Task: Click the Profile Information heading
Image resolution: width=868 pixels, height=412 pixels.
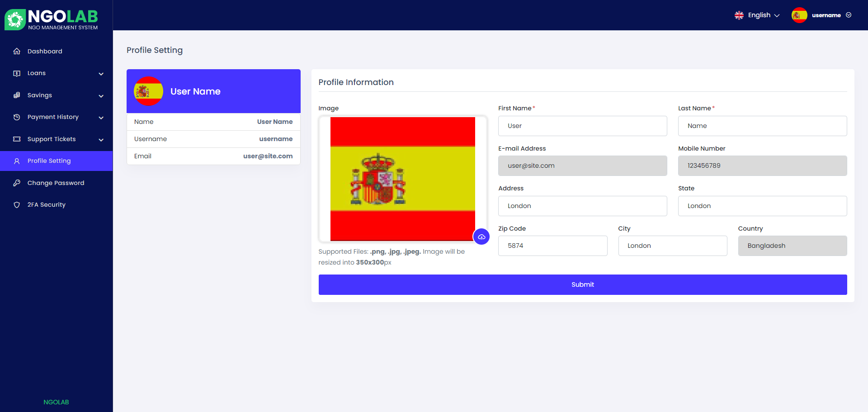Action: (356, 82)
